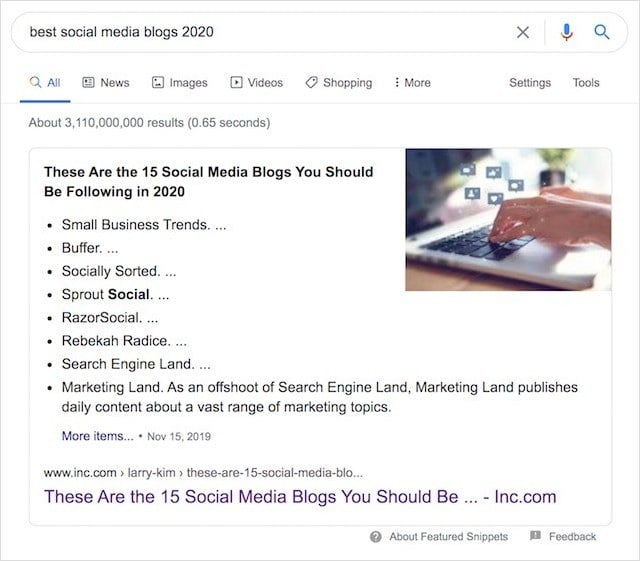640x561 pixels.
Task: Open the laptop typing thumbnail image
Action: pyautogui.click(x=508, y=220)
